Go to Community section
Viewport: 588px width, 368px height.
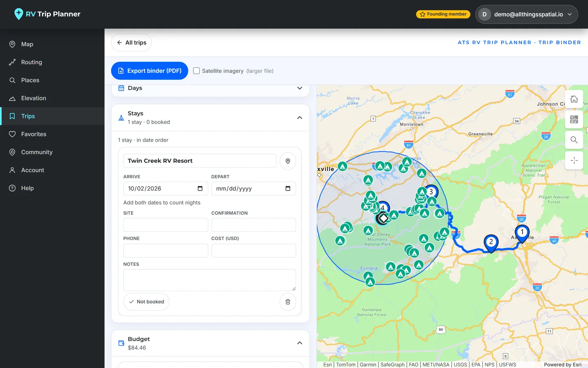[x=52, y=152]
